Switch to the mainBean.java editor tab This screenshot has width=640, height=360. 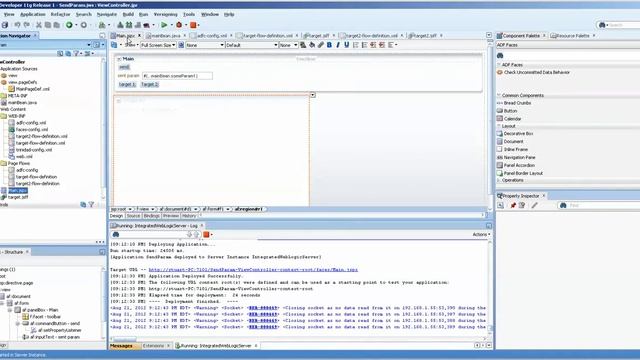(165, 36)
